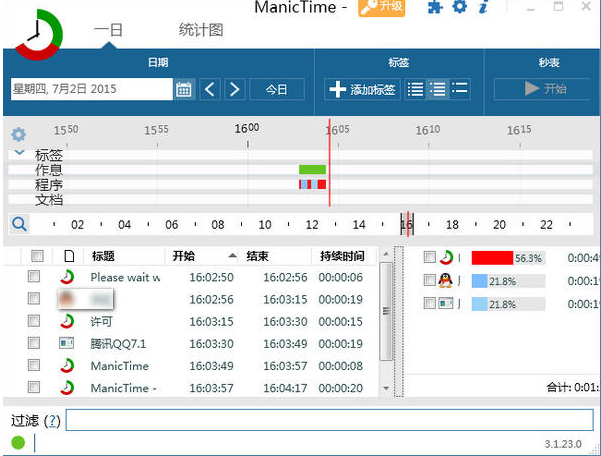Click ManicTime icon next to 56.3% bar
This screenshot has height=456, width=601.
(446, 258)
